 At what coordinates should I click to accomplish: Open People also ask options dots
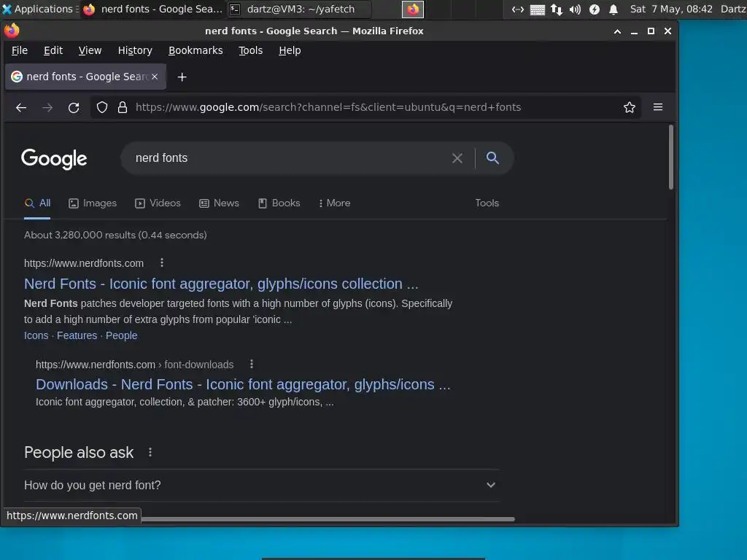click(150, 452)
